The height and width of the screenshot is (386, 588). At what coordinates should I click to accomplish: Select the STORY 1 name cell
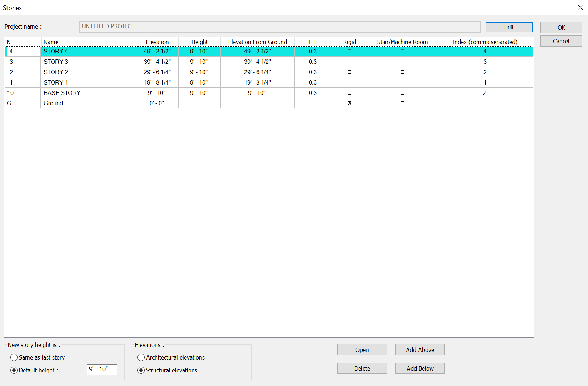(x=88, y=82)
